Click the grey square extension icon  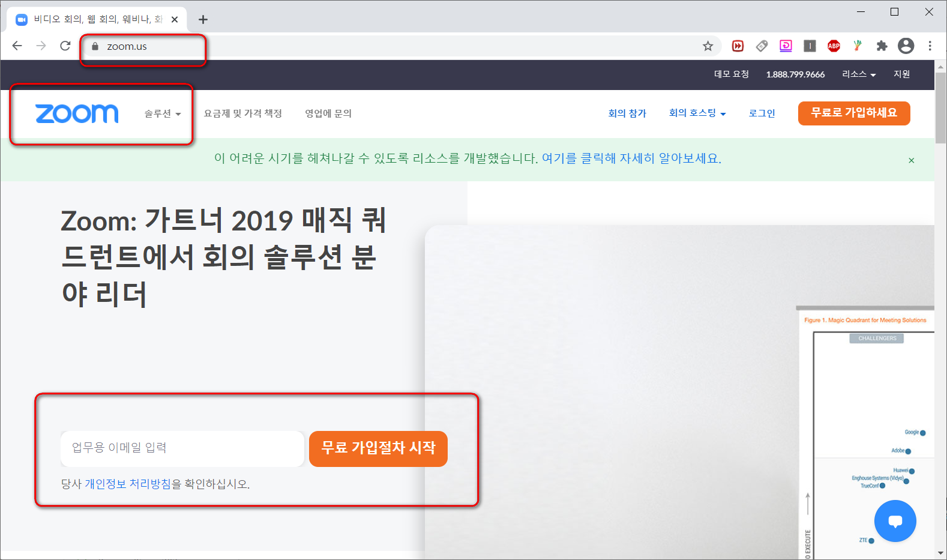click(x=810, y=46)
